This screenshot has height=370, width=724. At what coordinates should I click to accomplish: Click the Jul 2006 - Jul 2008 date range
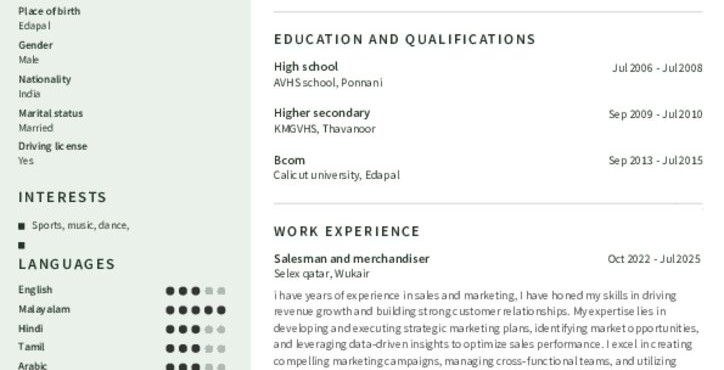(658, 68)
